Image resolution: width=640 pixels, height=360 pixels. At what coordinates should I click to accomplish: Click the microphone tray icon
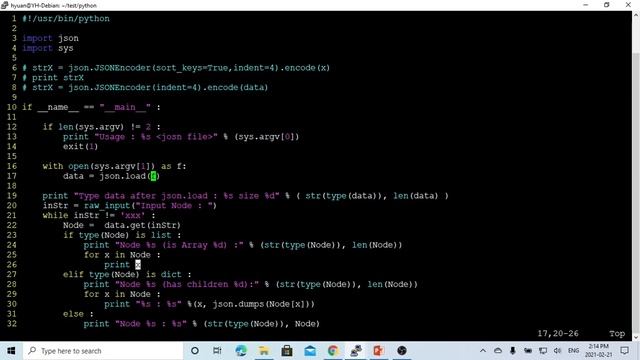pyautogui.click(x=513, y=351)
